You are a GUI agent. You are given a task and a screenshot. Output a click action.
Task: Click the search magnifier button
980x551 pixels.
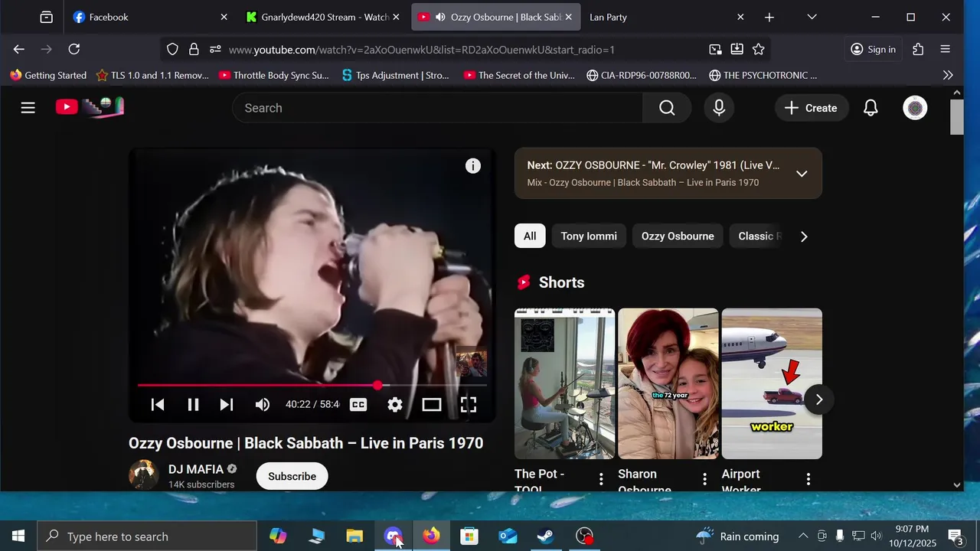coord(667,108)
